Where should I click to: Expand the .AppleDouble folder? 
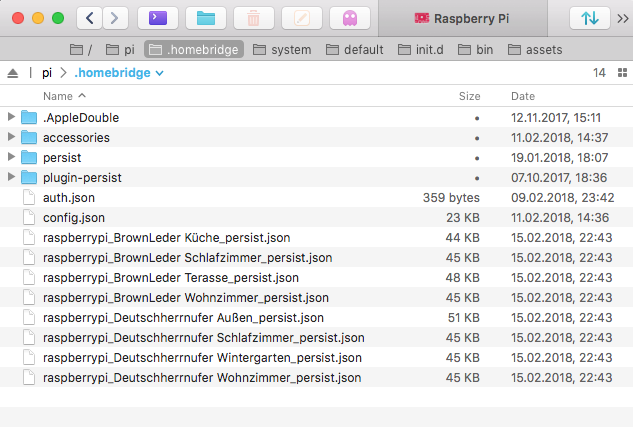(12, 117)
